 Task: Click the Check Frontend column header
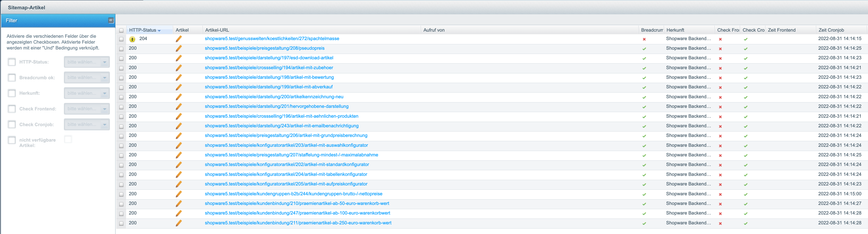pyautogui.click(x=727, y=30)
